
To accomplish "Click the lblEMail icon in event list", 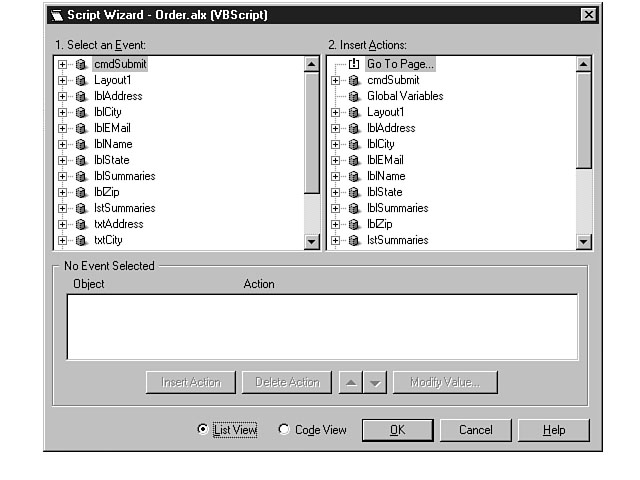I will point(81,128).
